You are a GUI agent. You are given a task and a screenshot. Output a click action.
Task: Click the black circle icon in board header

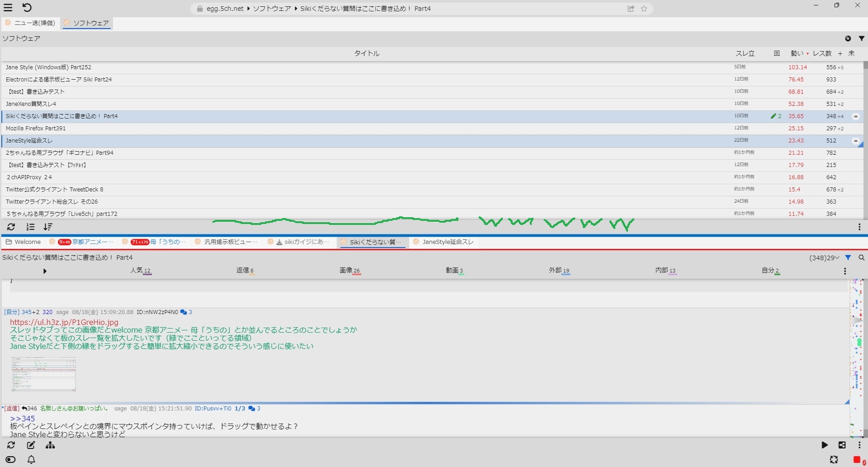(848, 38)
